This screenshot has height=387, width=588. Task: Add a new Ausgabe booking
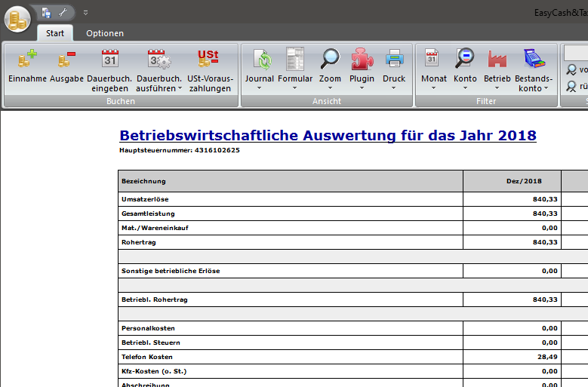click(x=66, y=59)
